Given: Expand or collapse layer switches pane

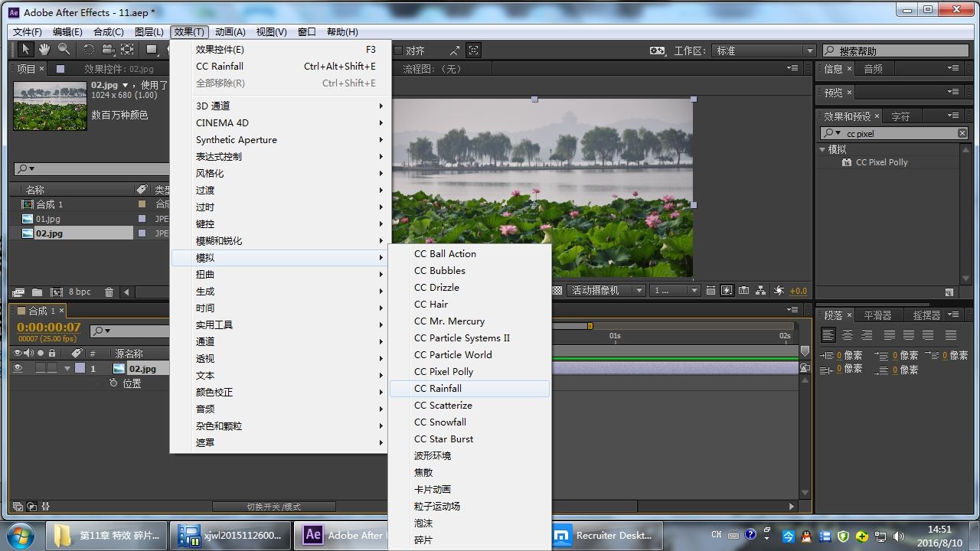Looking at the screenshot, I should (x=18, y=507).
